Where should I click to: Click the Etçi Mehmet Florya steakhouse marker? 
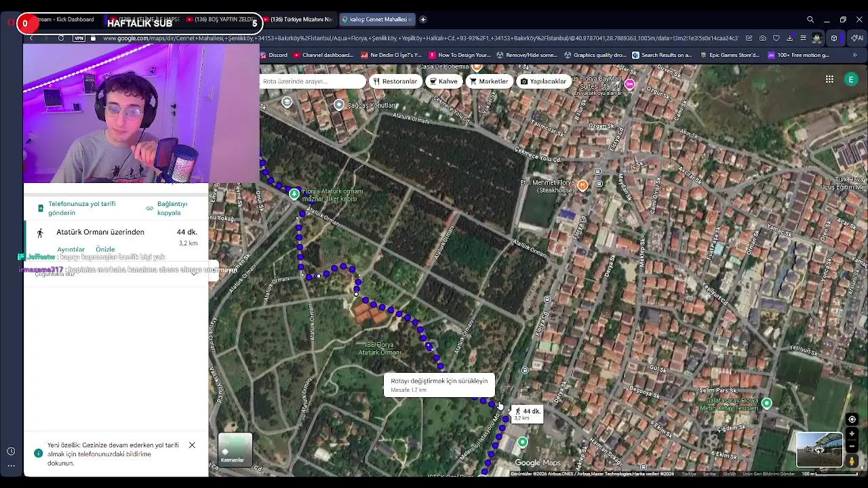point(582,186)
